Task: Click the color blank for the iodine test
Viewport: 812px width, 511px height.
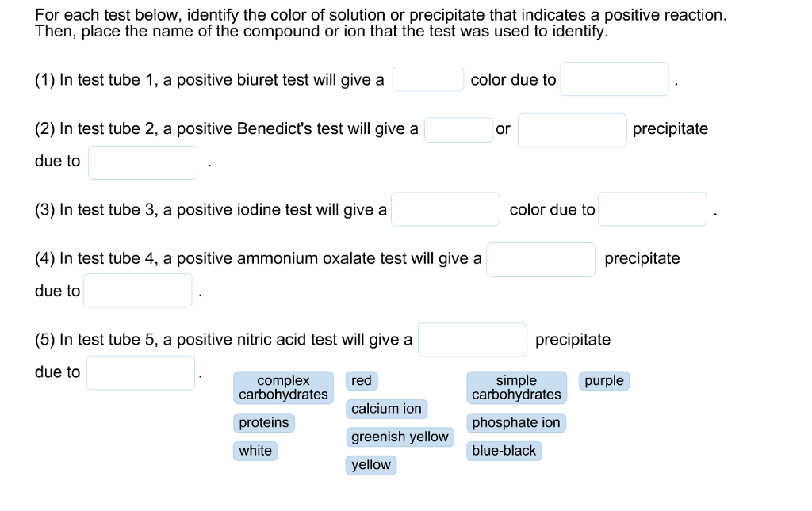Action: pos(445,209)
